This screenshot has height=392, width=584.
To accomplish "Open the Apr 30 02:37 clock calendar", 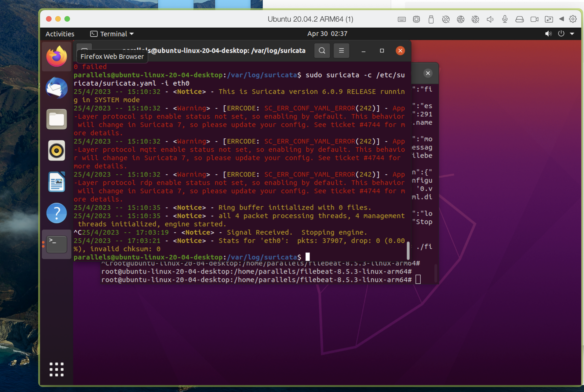I will [327, 34].
